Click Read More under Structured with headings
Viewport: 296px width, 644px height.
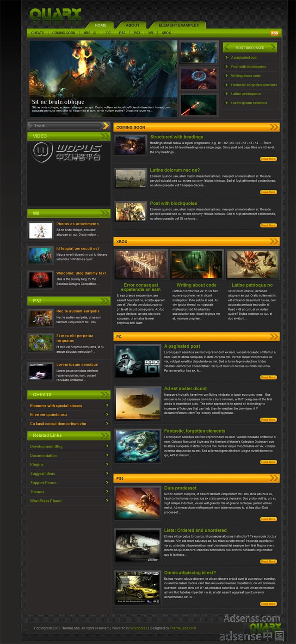point(268,159)
